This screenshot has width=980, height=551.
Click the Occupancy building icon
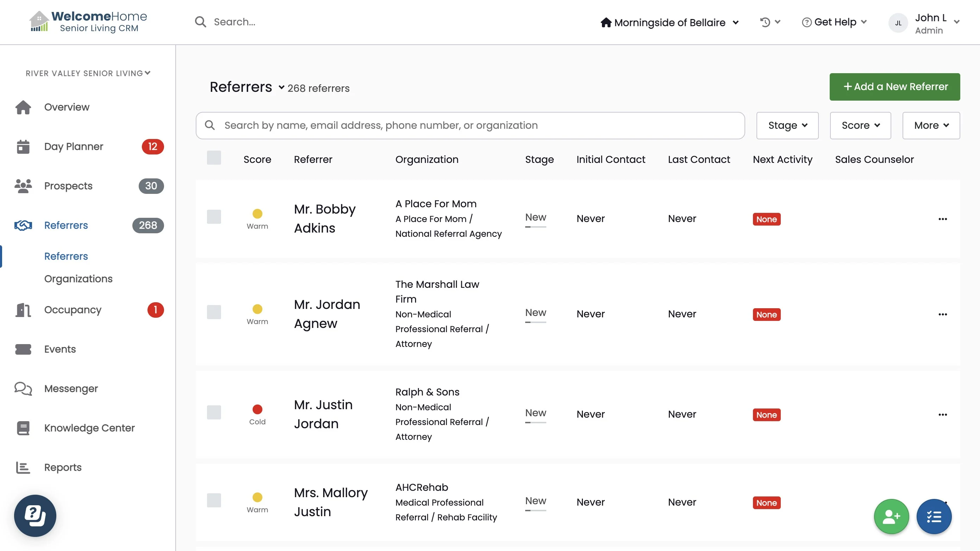pyautogui.click(x=23, y=310)
